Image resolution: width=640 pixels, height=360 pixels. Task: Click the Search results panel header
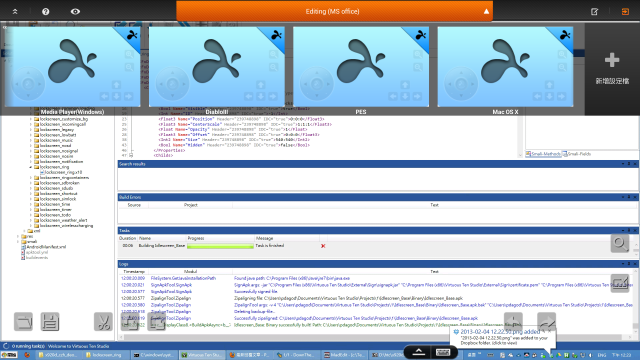tap(378, 164)
